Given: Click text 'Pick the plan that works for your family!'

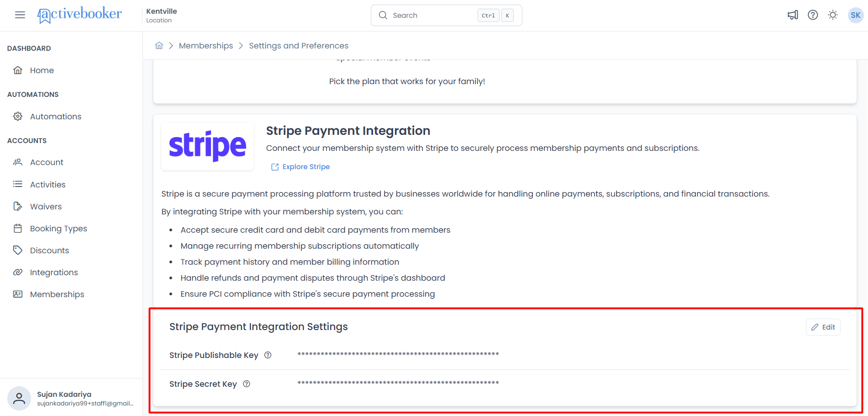Looking at the screenshot, I should click(x=407, y=81).
